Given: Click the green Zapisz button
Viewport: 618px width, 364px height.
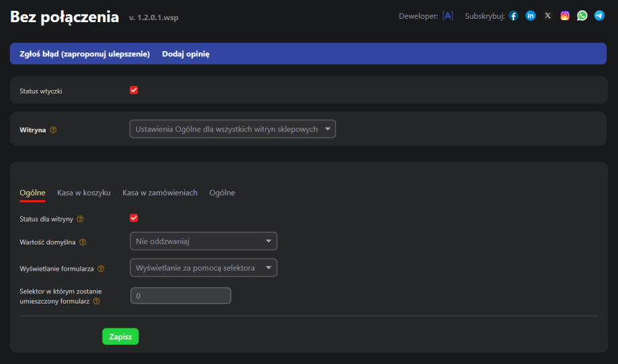Looking at the screenshot, I should pyautogui.click(x=120, y=336).
